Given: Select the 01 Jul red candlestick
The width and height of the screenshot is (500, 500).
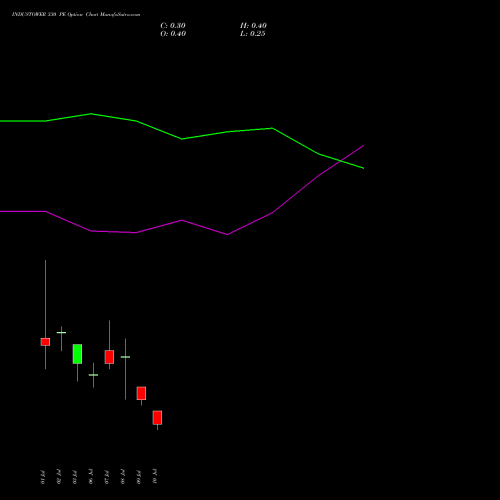Looking at the screenshot, I should (45, 342).
